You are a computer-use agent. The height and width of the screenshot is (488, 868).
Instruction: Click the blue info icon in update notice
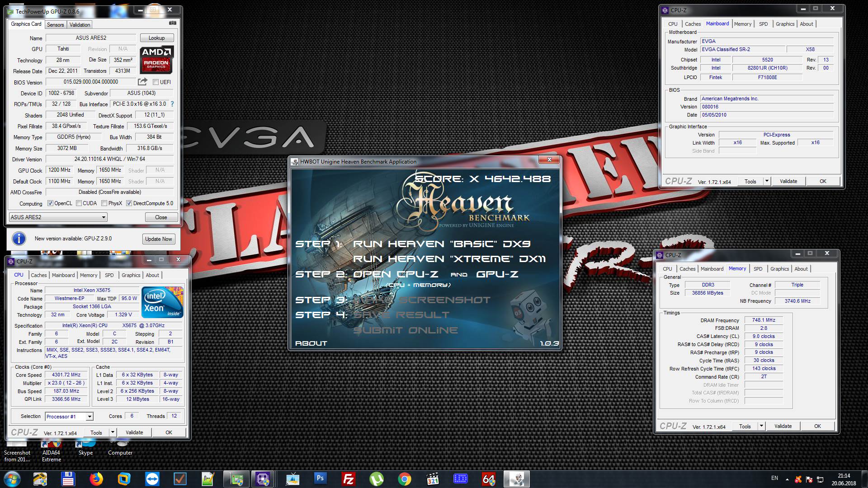19,238
